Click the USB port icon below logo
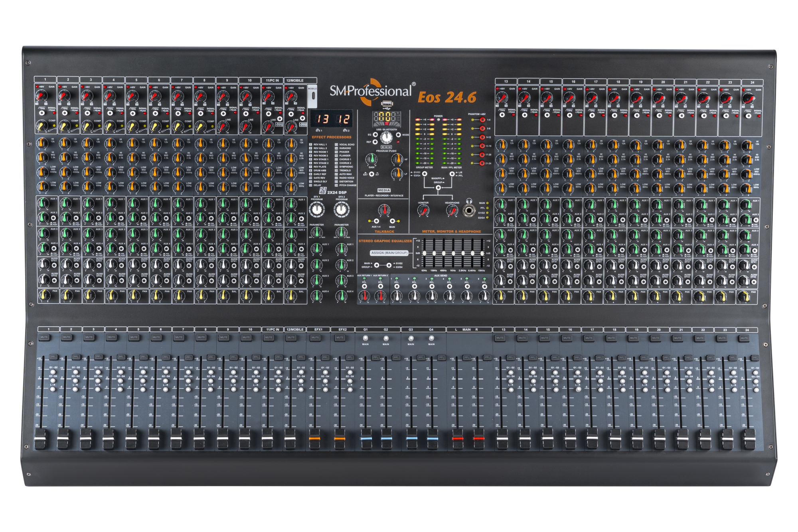The height and width of the screenshot is (532, 798). 386,104
